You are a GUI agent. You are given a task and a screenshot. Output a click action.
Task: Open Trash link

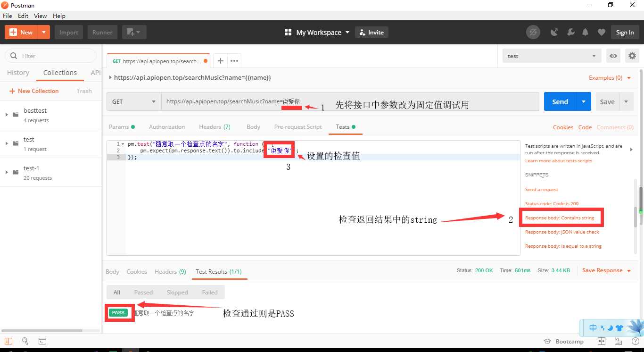[x=84, y=91]
